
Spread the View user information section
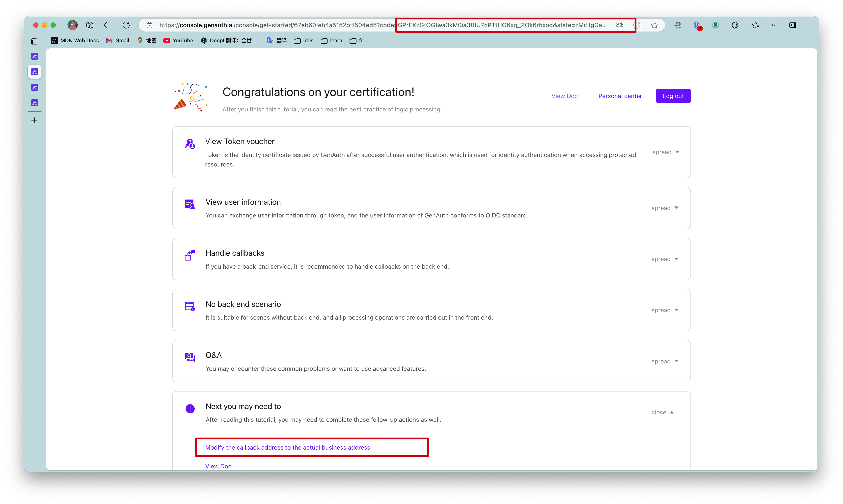click(665, 208)
